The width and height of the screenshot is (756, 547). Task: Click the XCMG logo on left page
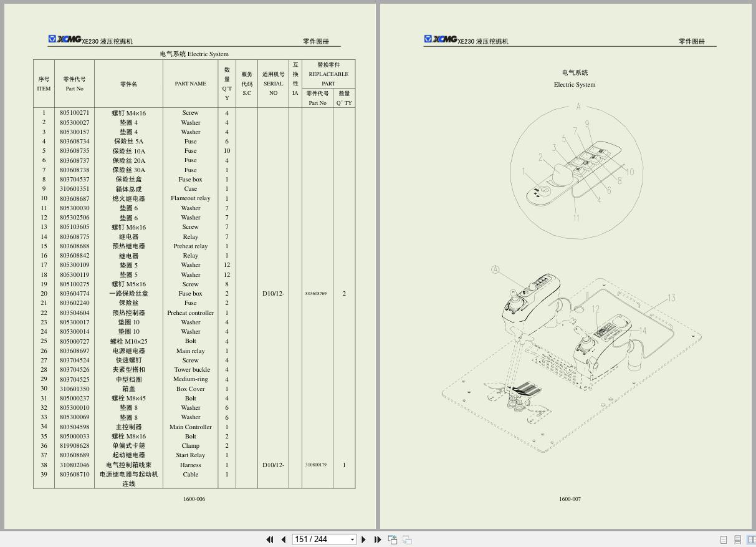point(65,39)
